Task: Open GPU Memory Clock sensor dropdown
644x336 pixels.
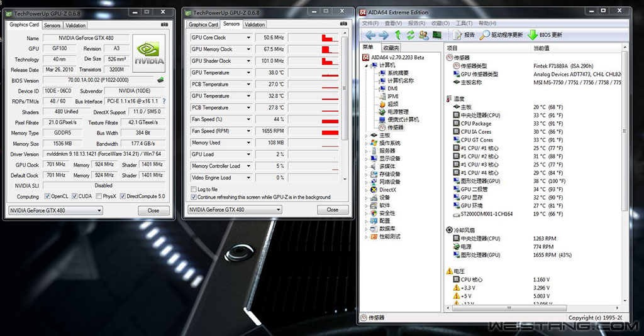Action: (x=248, y=49)
